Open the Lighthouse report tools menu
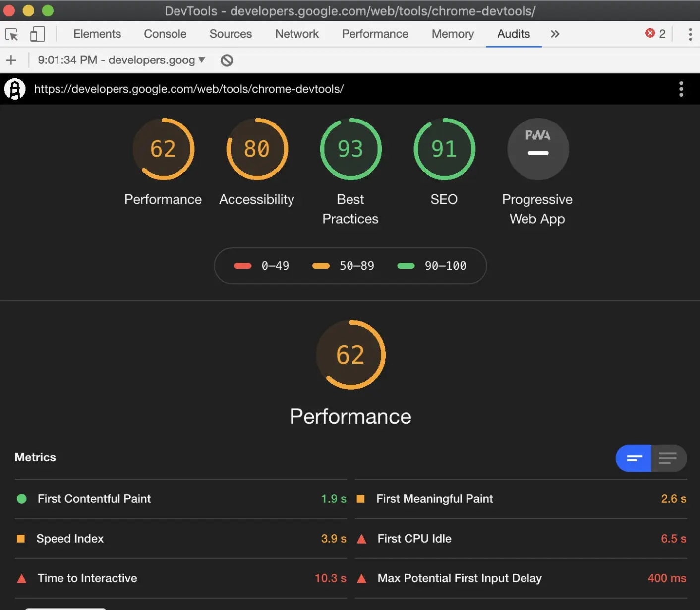Screen dimensions: 700x610 pyautogui.click(x=681, y=89)
